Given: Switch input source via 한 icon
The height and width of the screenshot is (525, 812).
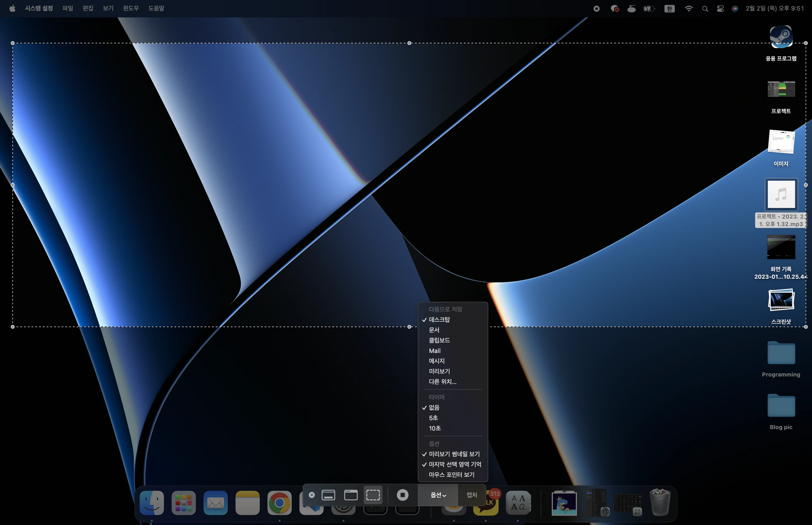Looking at the screenshot, I should pyautogui.click(x=669, y=8).
